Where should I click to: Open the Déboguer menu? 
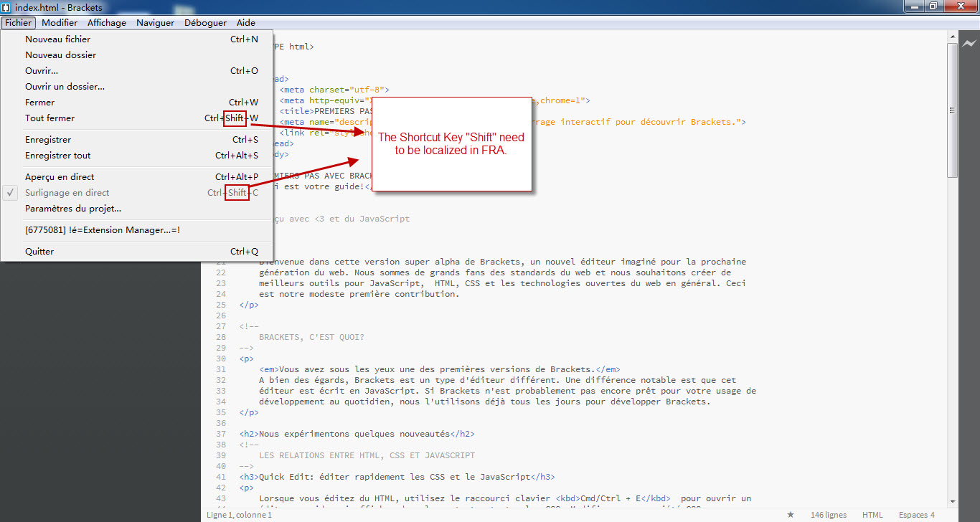(205, 22)
